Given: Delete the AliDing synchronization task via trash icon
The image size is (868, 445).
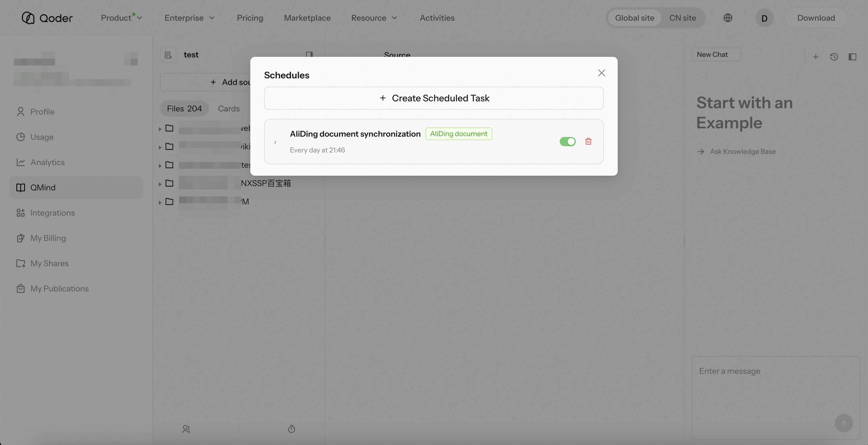Looking at the screenshot, I should click(x=588, y=142).
